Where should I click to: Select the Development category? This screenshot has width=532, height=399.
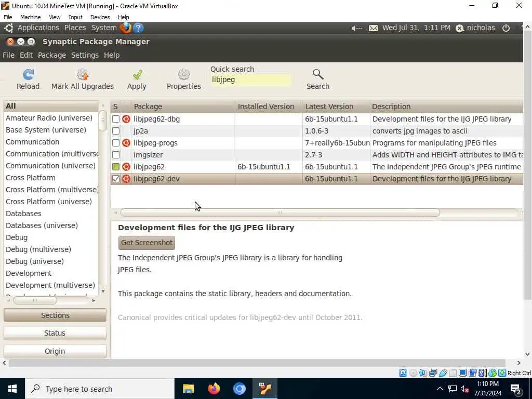(x=29, y=273)
